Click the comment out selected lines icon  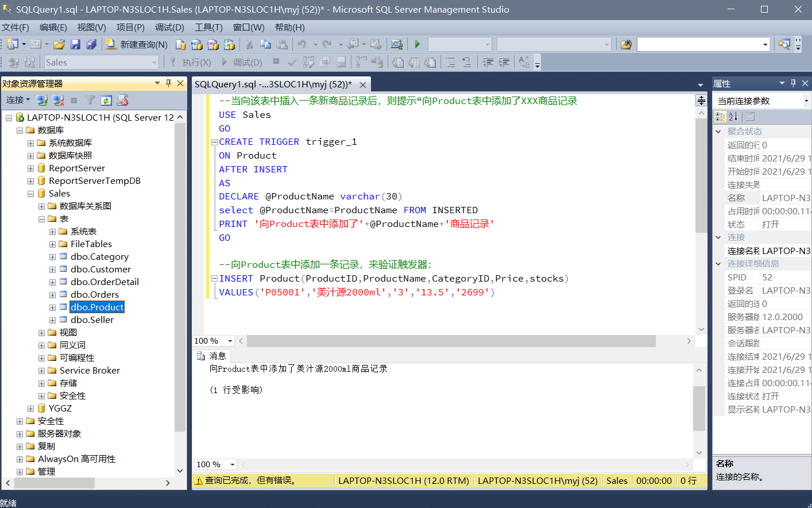[x=451, y=62]
